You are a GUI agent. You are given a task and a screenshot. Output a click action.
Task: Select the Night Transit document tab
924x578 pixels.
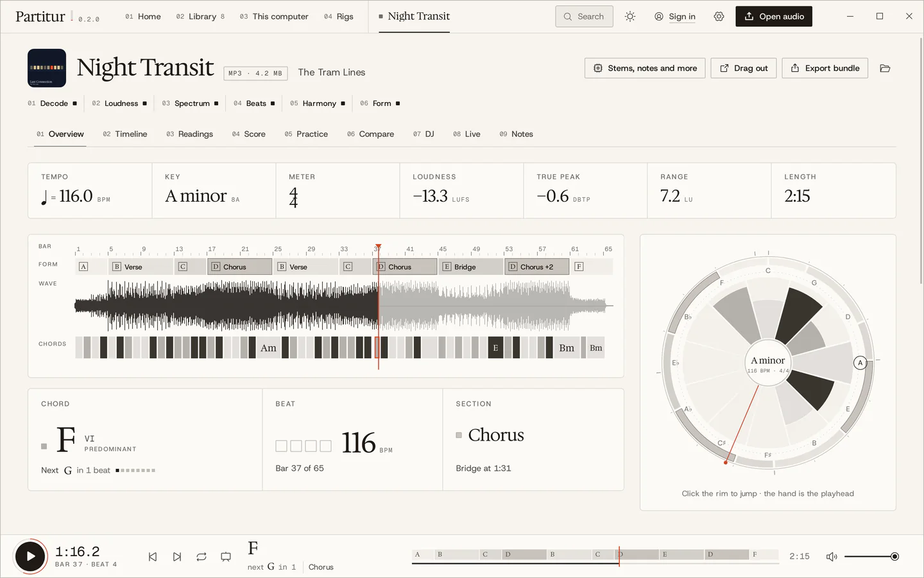point(414,17)
